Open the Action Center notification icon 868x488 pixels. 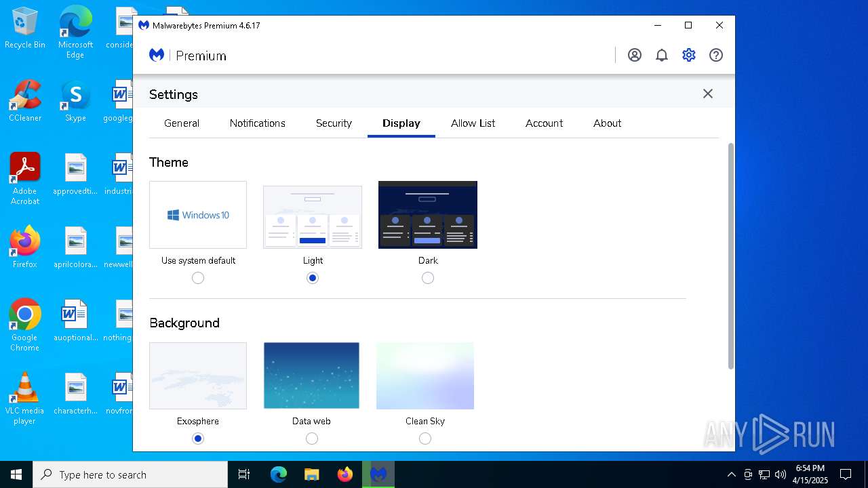click(x=846, y=474)
